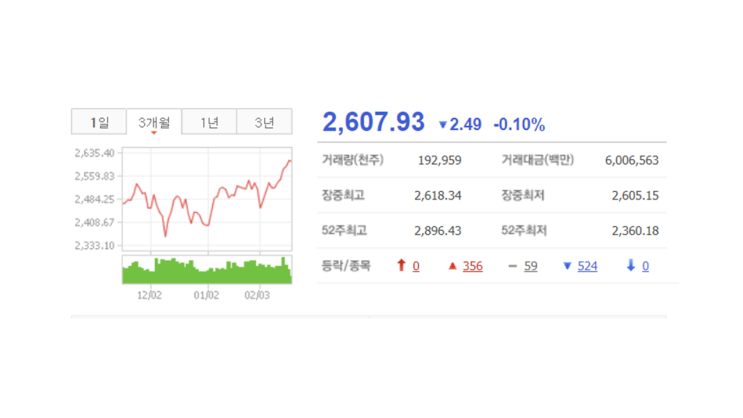Click the down triangle beside 2.49

[443, 125]
